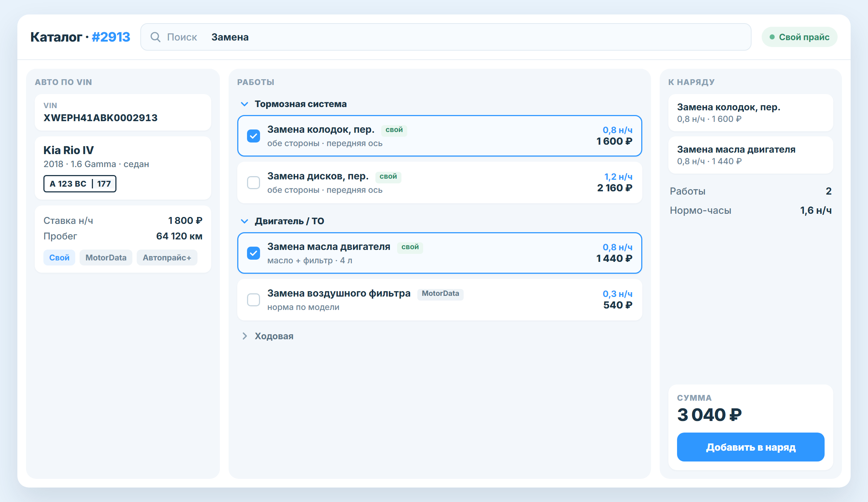The image size is (868, 502).
Task: Click 0,3 н/ч hours for воздушного фильтра
Action: pos(618,294)
